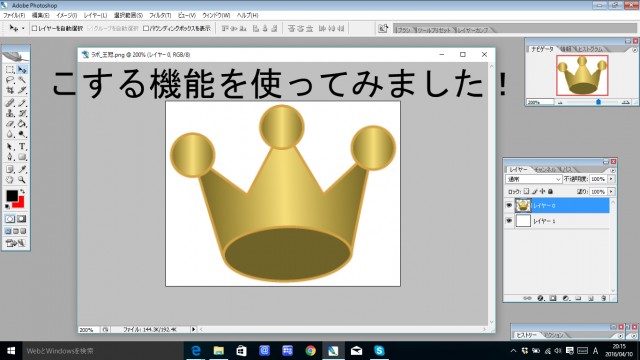
Task: Activate the Zoom magnifier tool
Action: click(22, 180)
